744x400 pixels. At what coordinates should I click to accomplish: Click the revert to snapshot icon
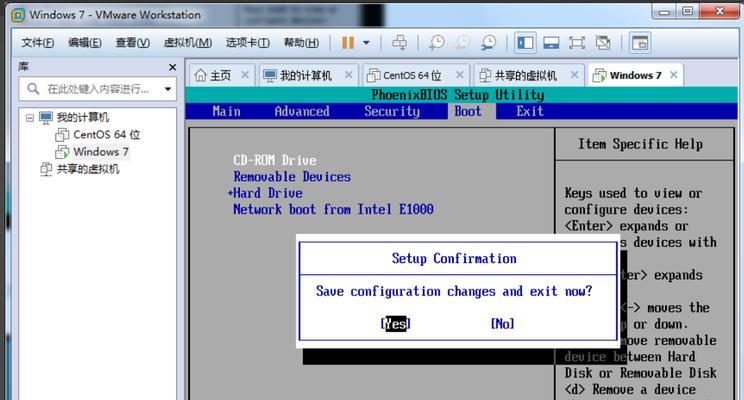[x=463, y=43]
